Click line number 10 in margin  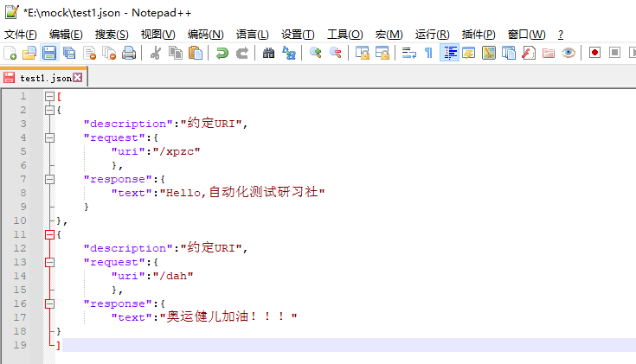pyautogui.click(x=20, y=220)
